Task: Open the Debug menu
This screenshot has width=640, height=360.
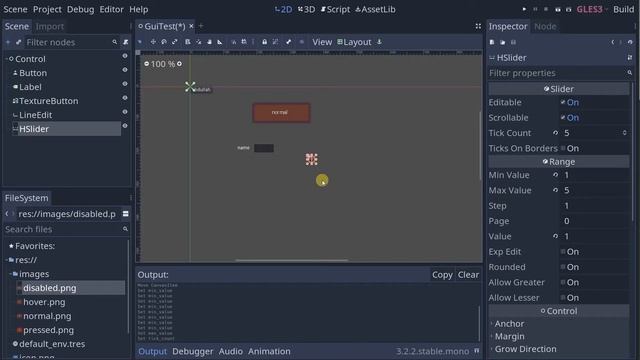Action: pyautogui.click(x=80, y=9)
